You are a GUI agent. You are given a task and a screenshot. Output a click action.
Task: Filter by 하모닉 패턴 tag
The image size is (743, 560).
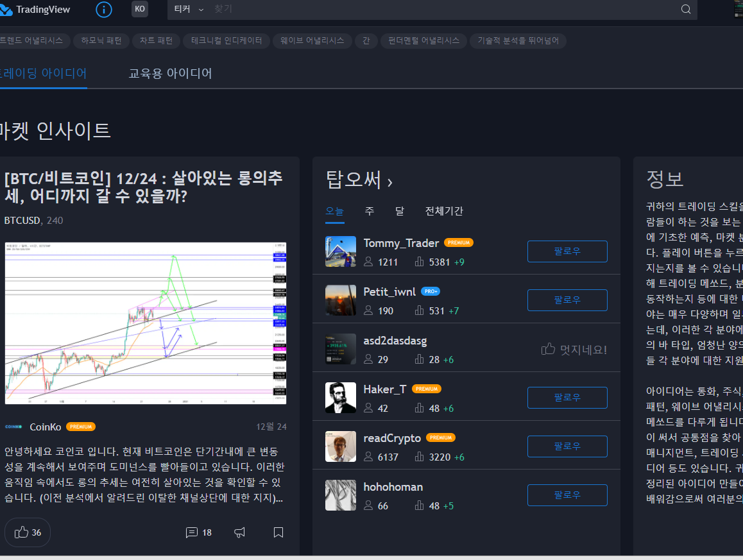(x=101, y=40)
